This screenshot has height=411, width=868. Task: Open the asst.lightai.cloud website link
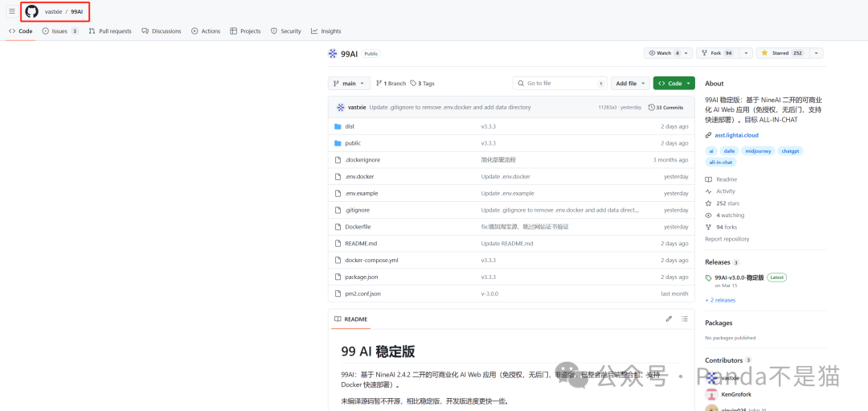pyautogui.click(x=736, y=135)
